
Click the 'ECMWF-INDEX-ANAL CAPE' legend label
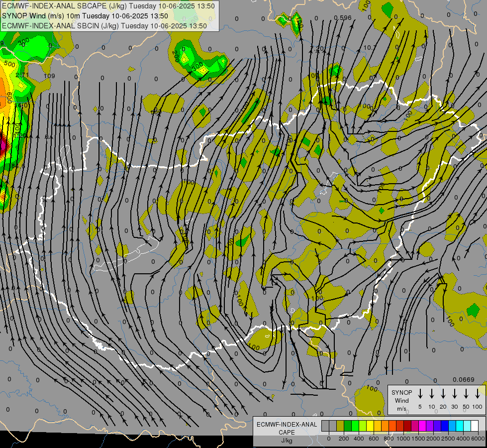point(287,429)
